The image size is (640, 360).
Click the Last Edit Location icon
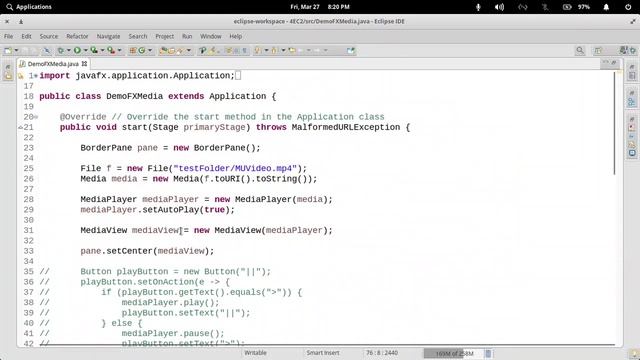pyautogui.click(x=292, y=51)
